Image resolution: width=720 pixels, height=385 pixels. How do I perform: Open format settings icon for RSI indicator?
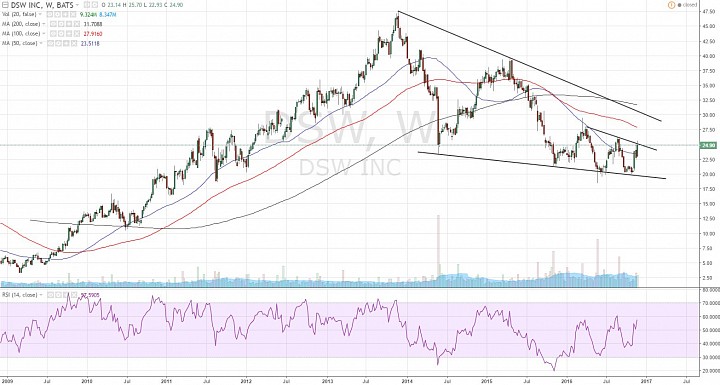[x=58, y=295]
